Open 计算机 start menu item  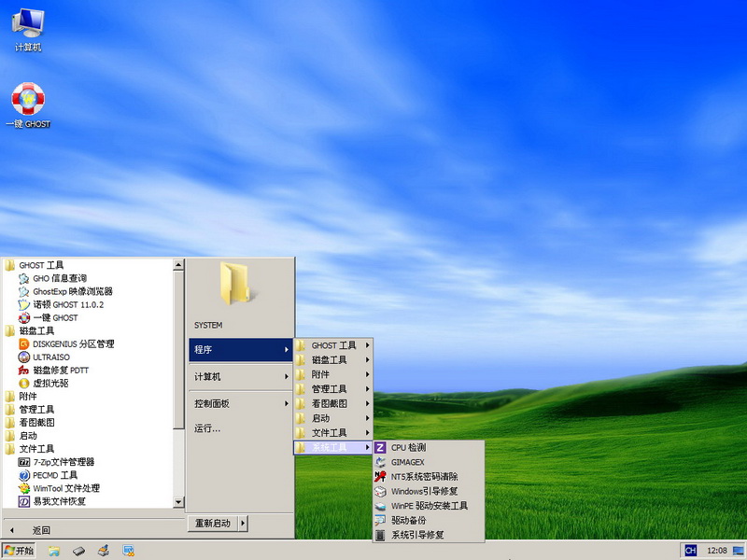(x=241, y=377)
